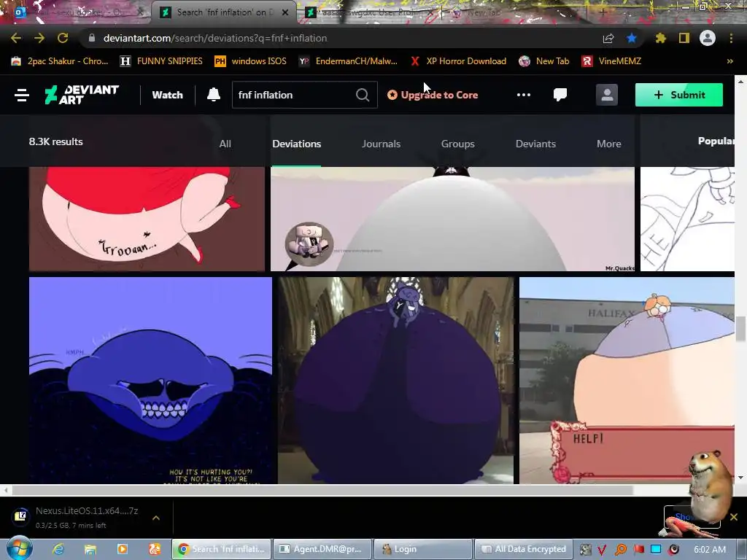This screenshot has width=747, height=560.
Task: Open the 'HELP!' dialogue box thumbnail
Action: [627, 381]
